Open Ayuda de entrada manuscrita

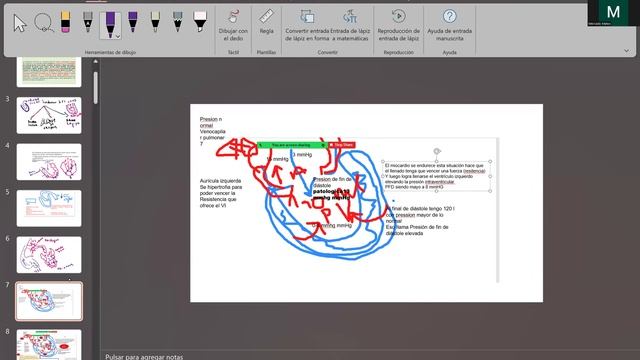click(x=449, y=26)
